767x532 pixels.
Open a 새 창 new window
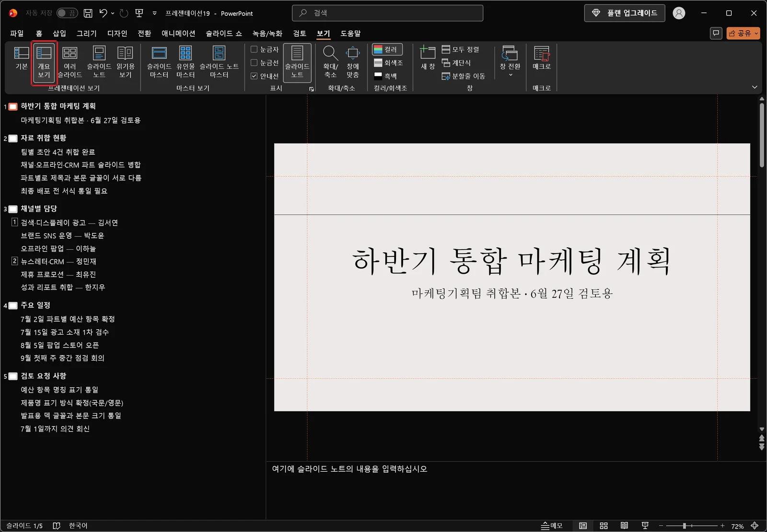click(428, 58)
